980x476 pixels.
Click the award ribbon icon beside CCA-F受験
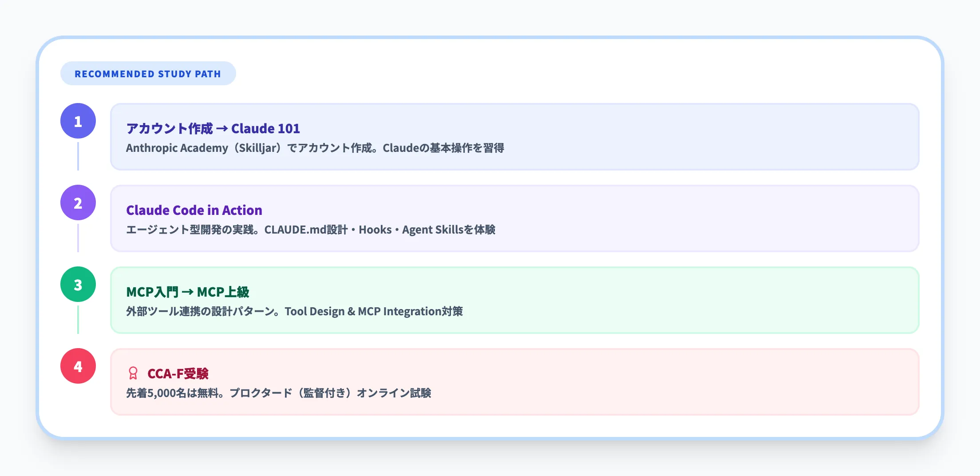(133, 373)
